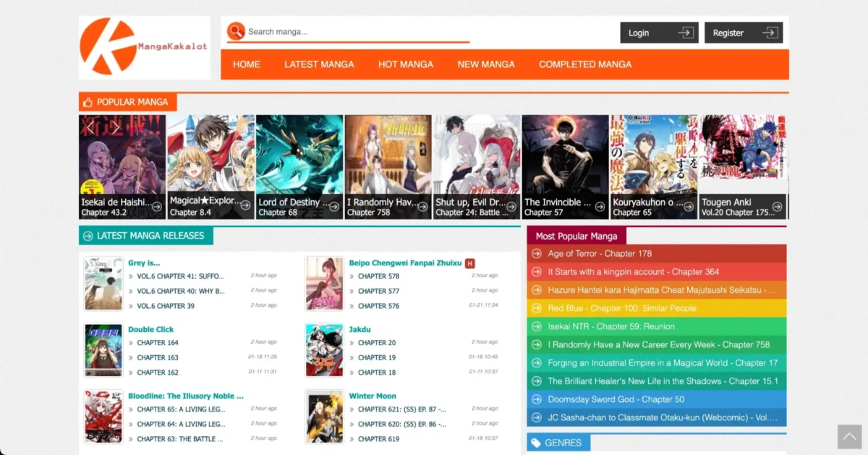
Task: Click the Register button
Action: point(744,32)
